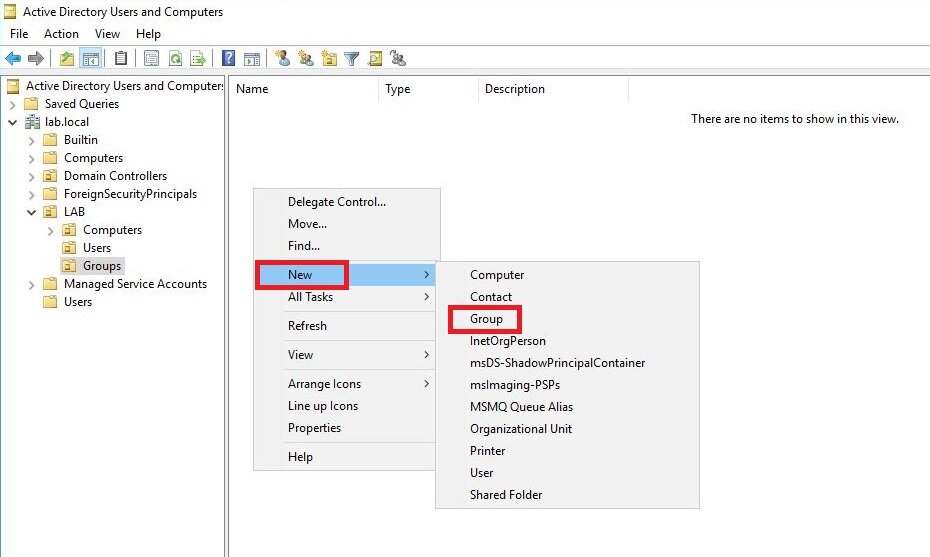
Task: Click the Managed Service Accounts folder icon
Action: point(50,284)
